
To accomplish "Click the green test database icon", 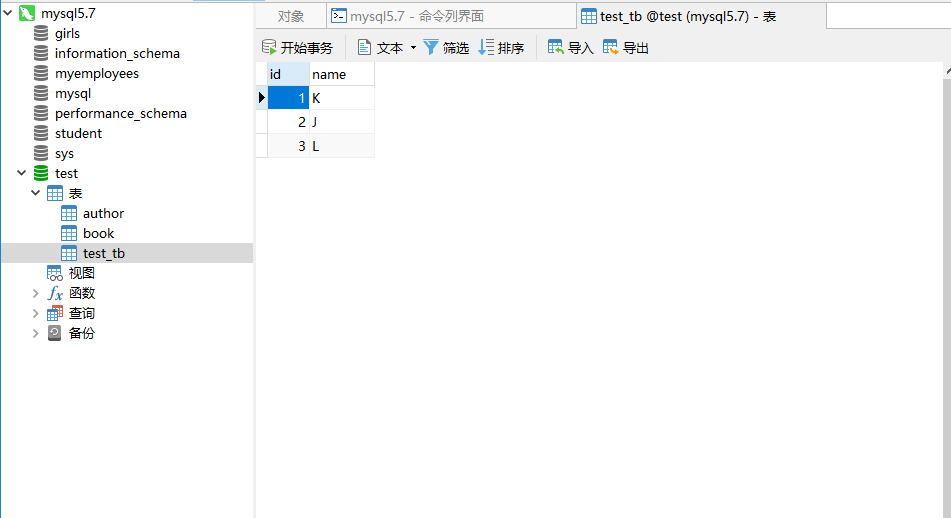I will click(x=41, y=173).
